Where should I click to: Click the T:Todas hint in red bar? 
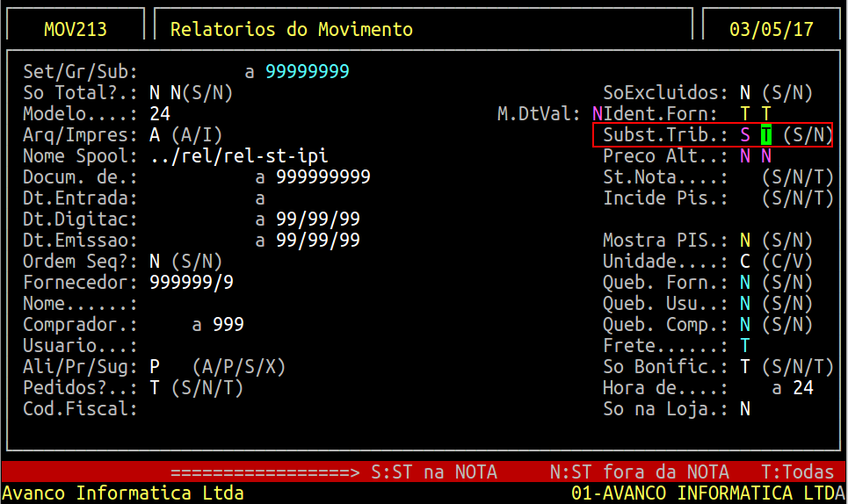click(x=798, y=472)
